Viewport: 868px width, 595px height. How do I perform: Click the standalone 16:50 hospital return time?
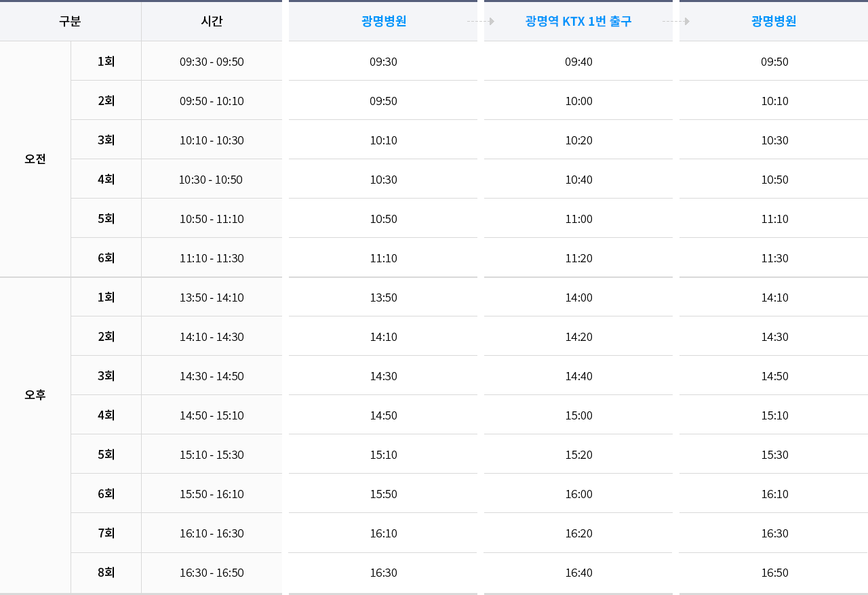pos(774,573)
